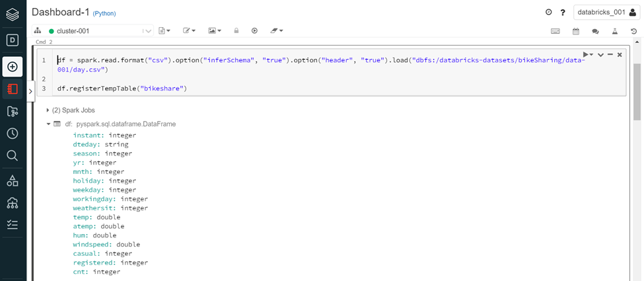Viewport: 644px width, 281px height.
Task: Open the File menu dropdown icon
Action: click(x=164, y=31)
